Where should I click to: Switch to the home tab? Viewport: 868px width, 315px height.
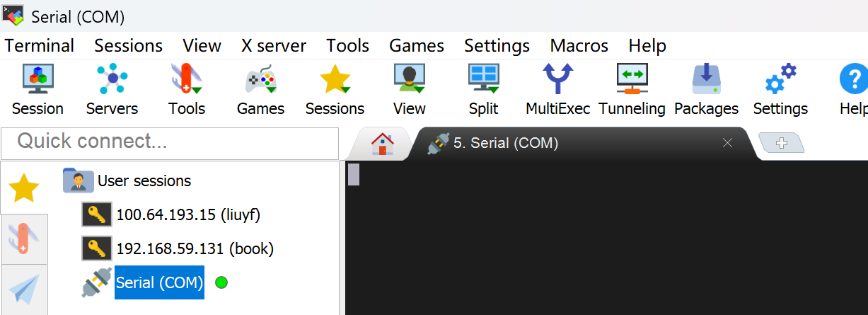pyautogui.click(x=382, y=144)
